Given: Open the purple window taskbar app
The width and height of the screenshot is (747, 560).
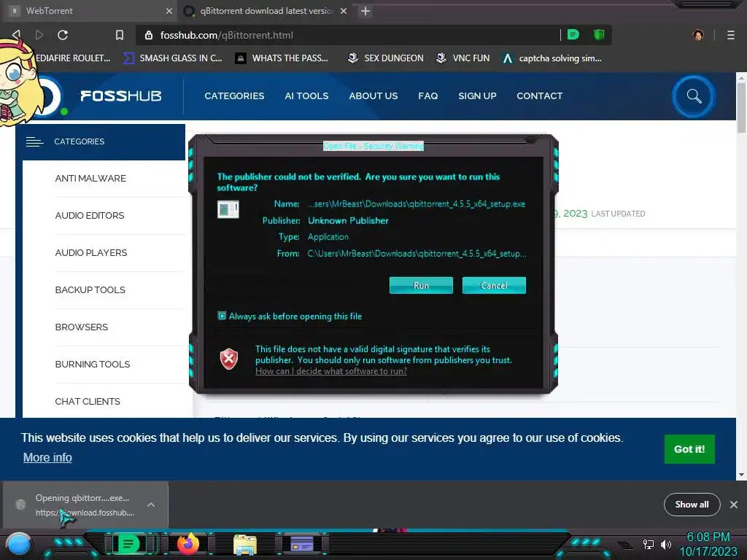Looking at the screenshot, I should (302, 544).
